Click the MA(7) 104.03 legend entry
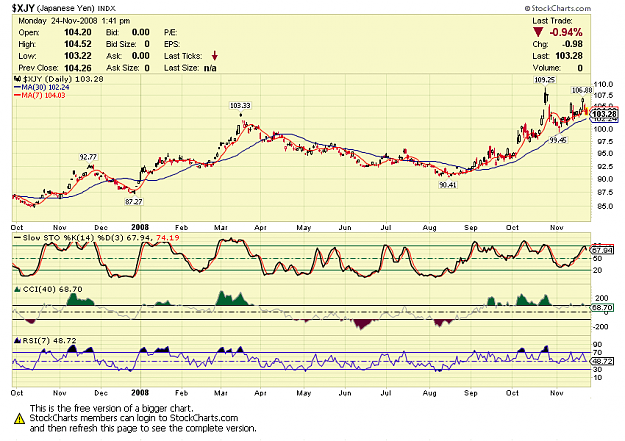This screenshot has height=441, width=625. pyautogui.click(x=39, y=95)
